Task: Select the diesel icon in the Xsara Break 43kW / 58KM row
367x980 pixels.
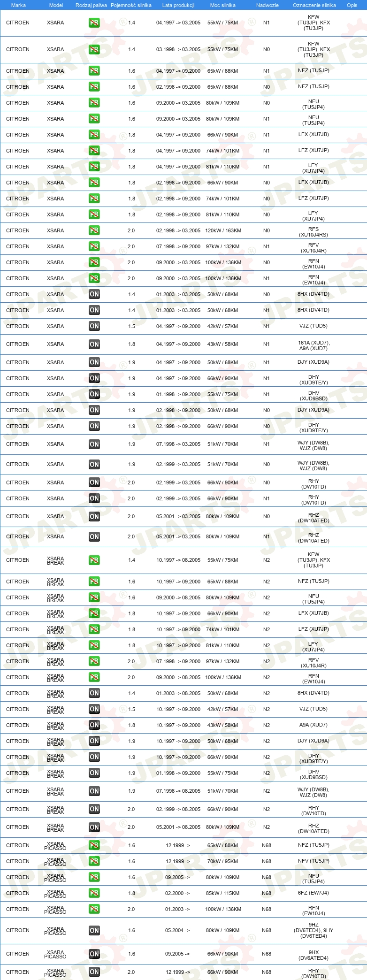Action: pyautogui.click(x=94, y=725)
